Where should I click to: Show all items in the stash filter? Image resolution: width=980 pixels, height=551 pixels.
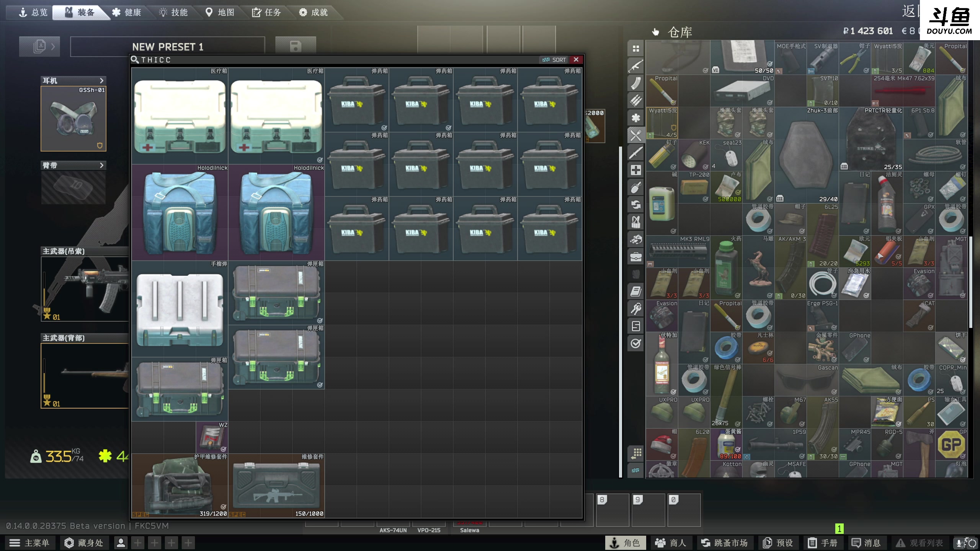(x=636, y=49)
